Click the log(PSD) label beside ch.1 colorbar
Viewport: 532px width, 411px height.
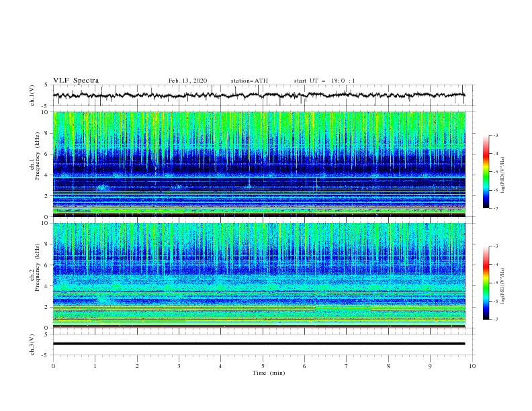tap(503, 175)
